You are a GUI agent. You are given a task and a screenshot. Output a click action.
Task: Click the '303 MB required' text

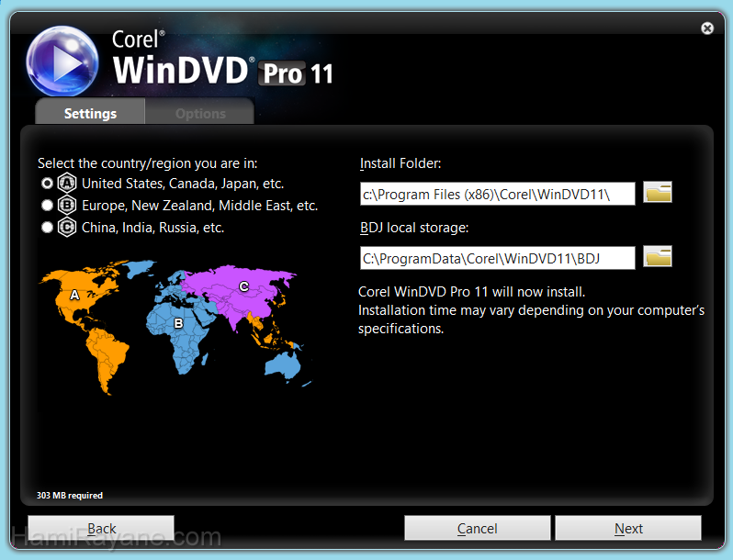pyautogui.click(x=70, y=495)
